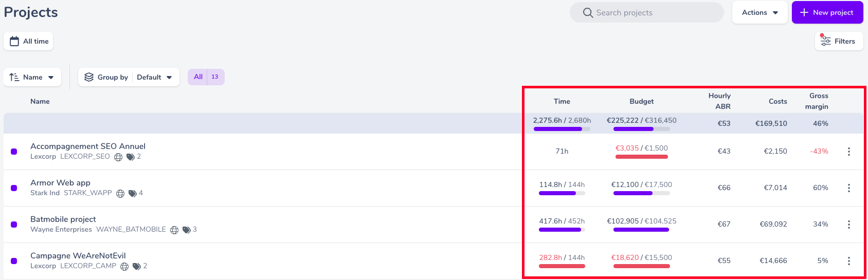This screenshot has height=280, width=868.
Task: Open the Filters panel
Action: pyautogui.click(x=839, y=41)
